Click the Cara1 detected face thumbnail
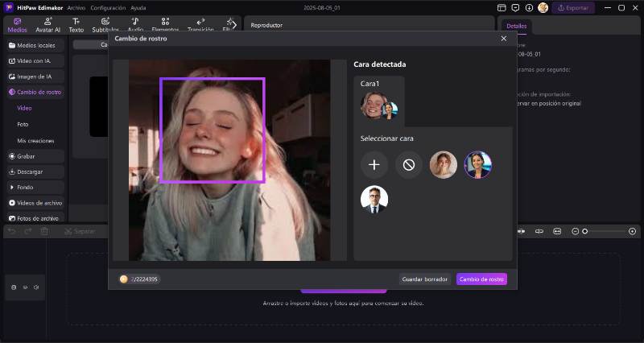The height and width of the screenshot is (343, 644). pyautogui.click(x=378, y=105)
